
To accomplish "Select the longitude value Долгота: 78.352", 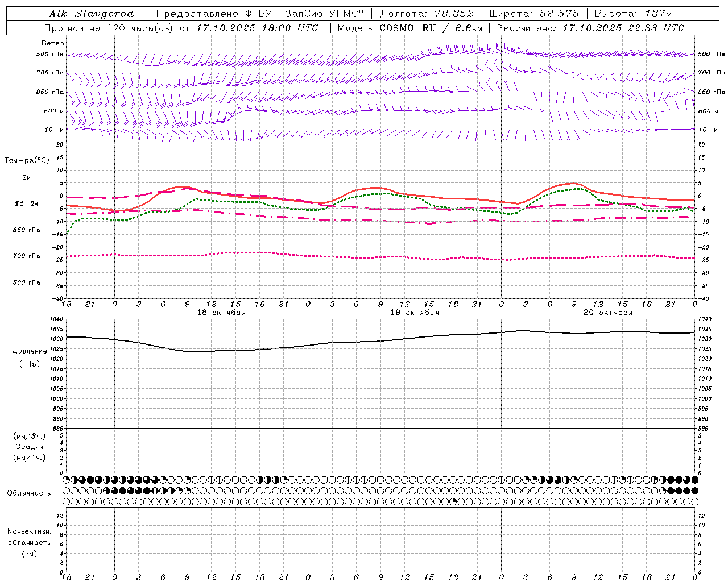I will (427, 14).
